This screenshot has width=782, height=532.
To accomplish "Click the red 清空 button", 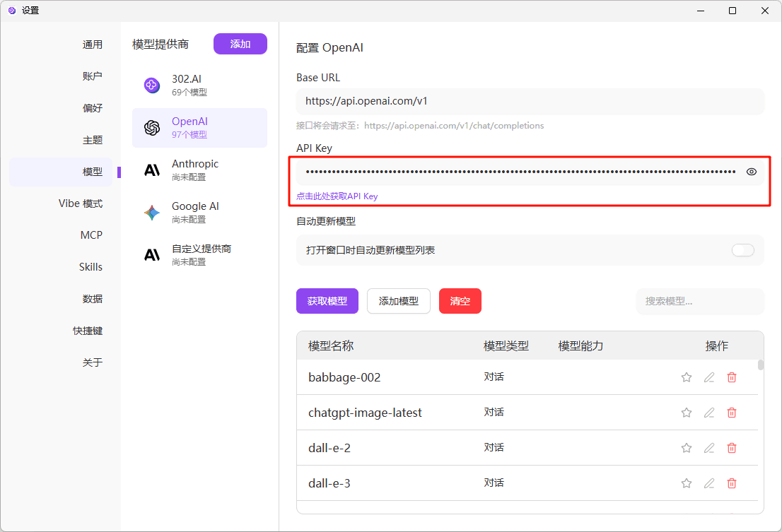I will pyautogui.click(x=460, y=301).
